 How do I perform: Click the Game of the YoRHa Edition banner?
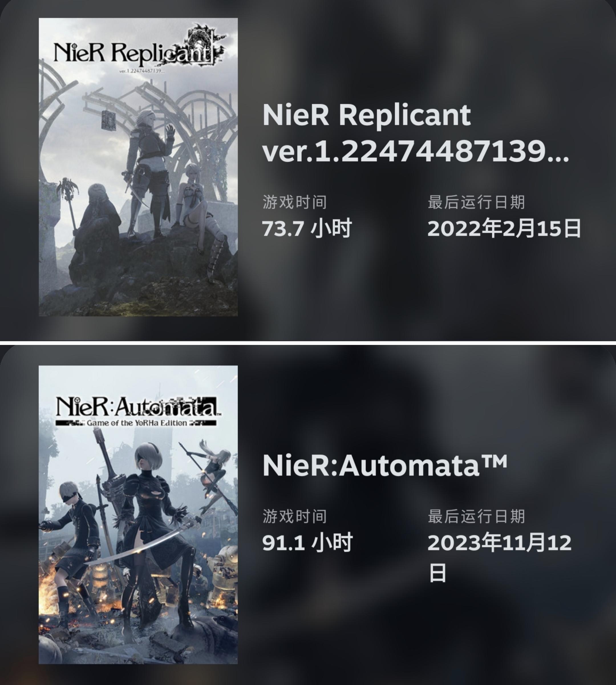(136, 423)
